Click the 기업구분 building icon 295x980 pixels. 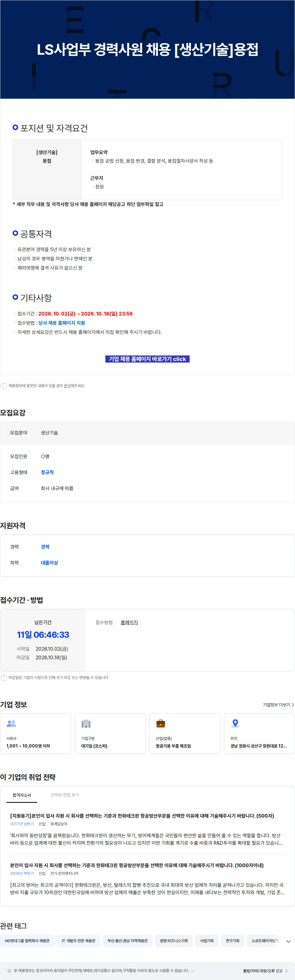tap(86, 724)
